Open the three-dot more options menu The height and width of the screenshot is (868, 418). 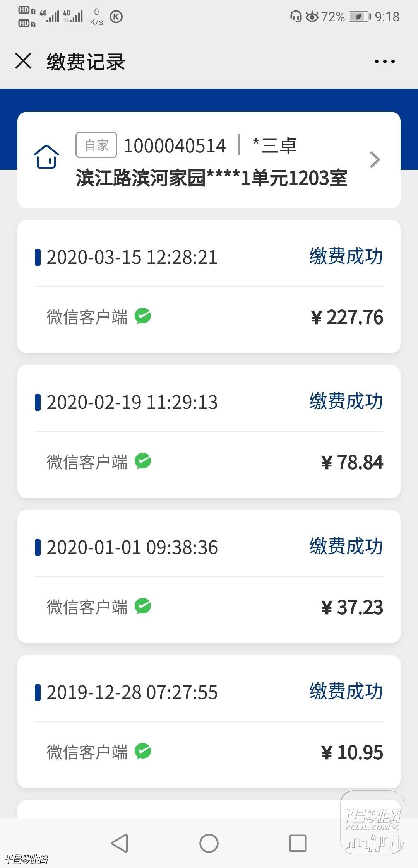click(385, 61)
